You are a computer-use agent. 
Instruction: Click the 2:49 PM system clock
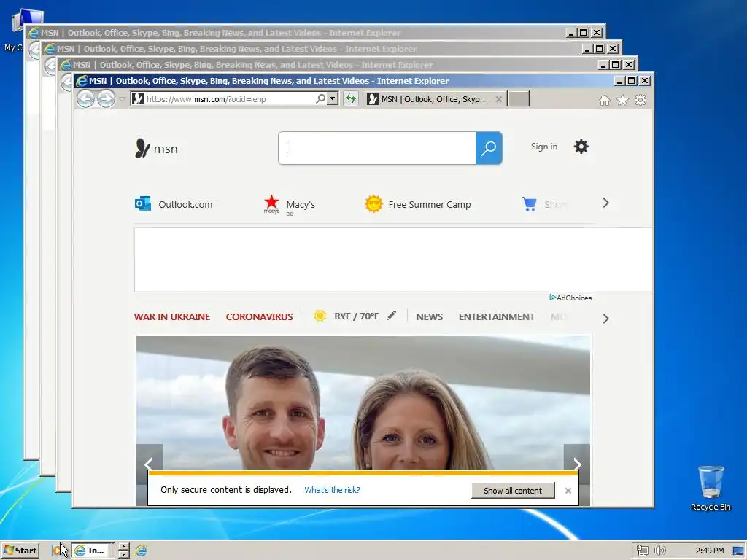(x=709, y=551)
